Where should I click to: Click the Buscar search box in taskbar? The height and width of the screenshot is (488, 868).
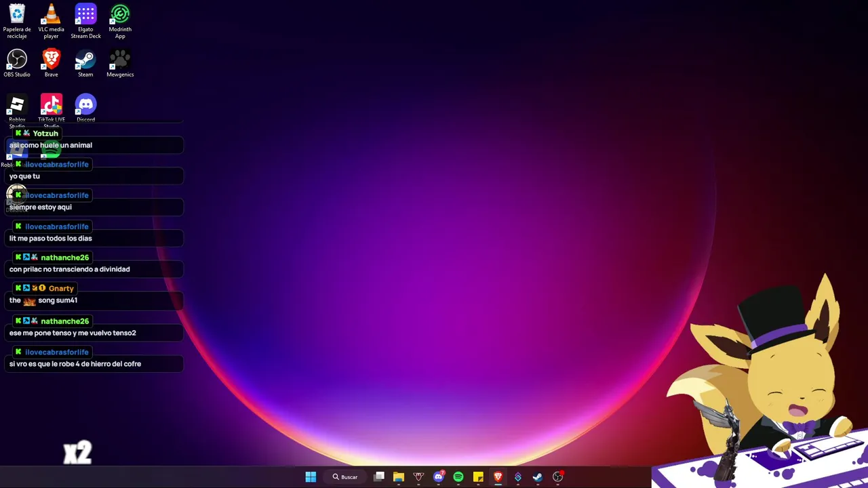click(x=344, y=477)
